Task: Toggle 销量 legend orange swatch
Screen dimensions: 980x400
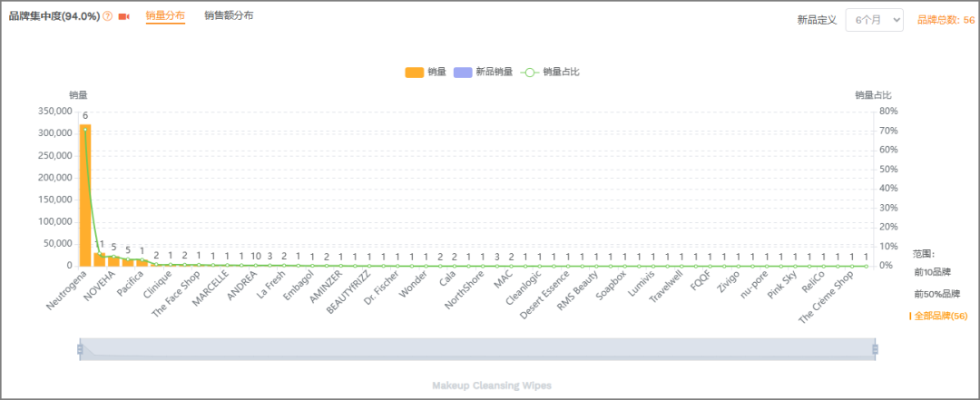Action: click(414, 72)
